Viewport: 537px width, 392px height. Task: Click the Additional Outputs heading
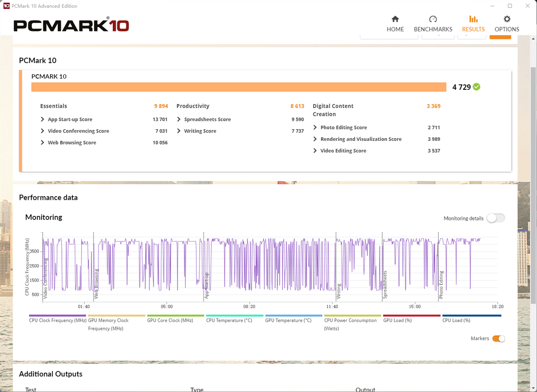(51, 374)
